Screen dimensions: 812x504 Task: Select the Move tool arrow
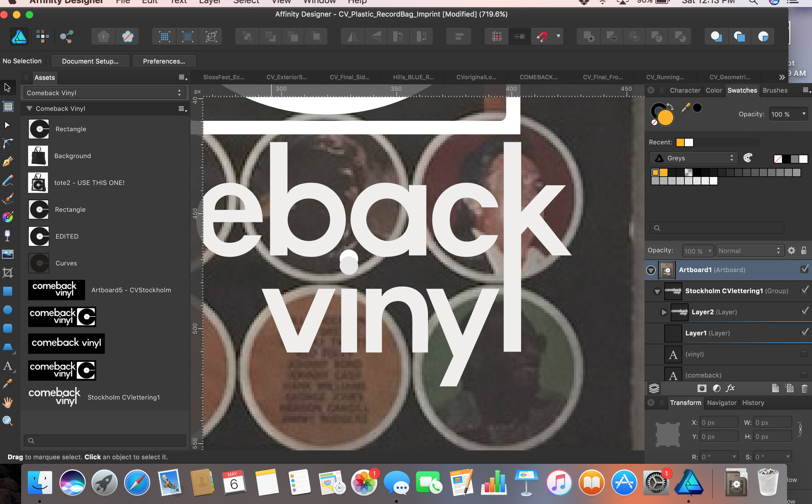point(7,88)
